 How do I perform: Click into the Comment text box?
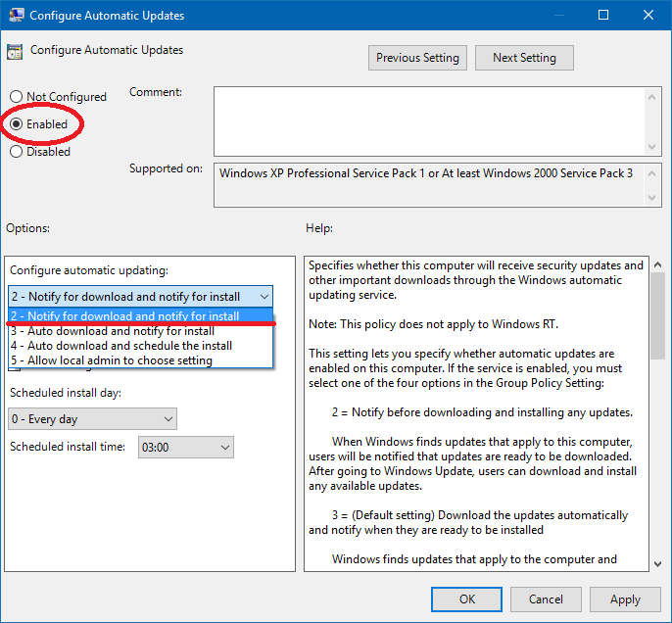pyautogui.click(x=429, y=121)
